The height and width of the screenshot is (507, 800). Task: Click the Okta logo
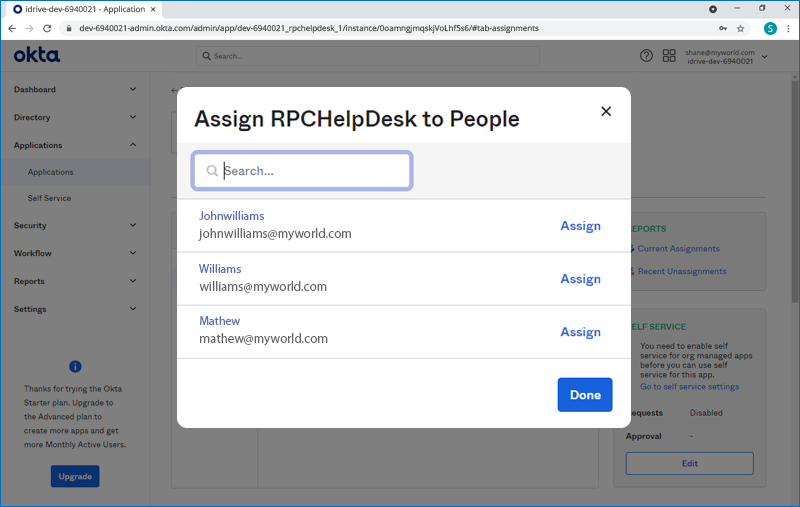37,56
